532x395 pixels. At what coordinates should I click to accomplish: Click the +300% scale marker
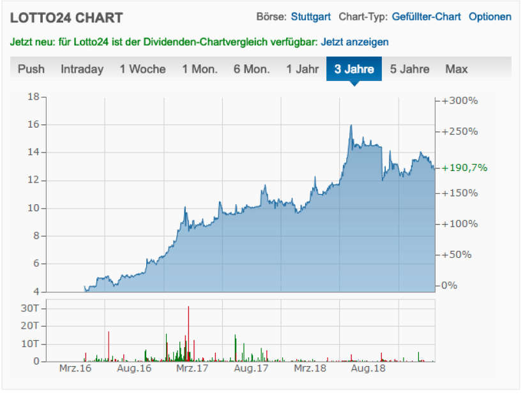point(459,100)
